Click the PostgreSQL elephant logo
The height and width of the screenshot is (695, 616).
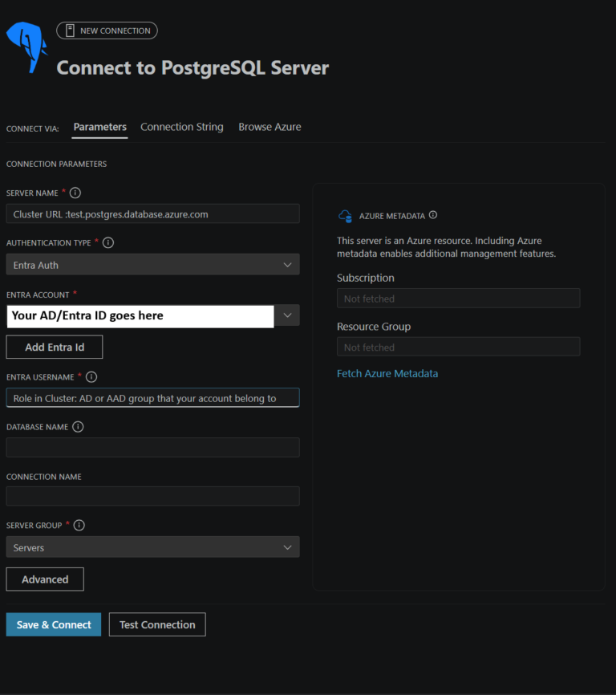coord(26,47)
